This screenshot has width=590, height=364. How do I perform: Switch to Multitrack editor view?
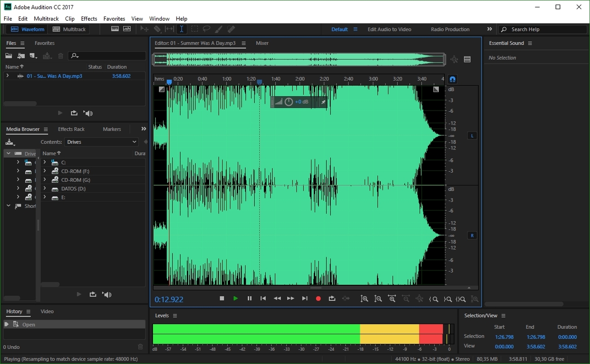[69, 29]
